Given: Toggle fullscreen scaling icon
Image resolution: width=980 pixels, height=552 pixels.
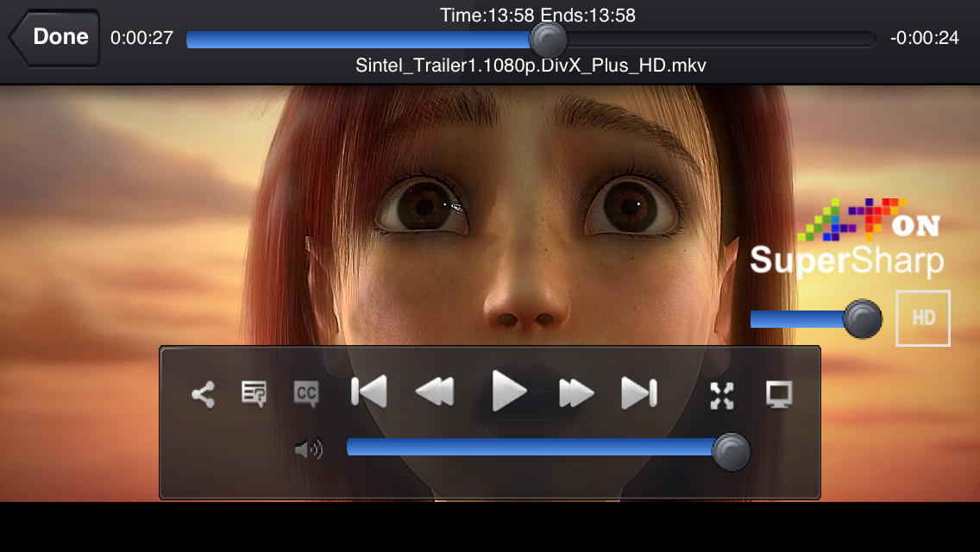Looking at the screenshot, I should click(722, 396).
